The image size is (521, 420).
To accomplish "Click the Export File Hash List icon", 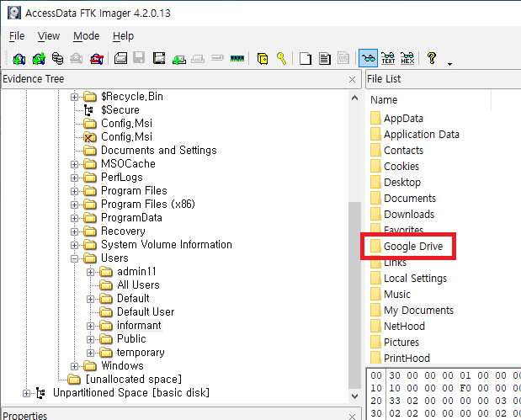I will click(x=324, y=58).
